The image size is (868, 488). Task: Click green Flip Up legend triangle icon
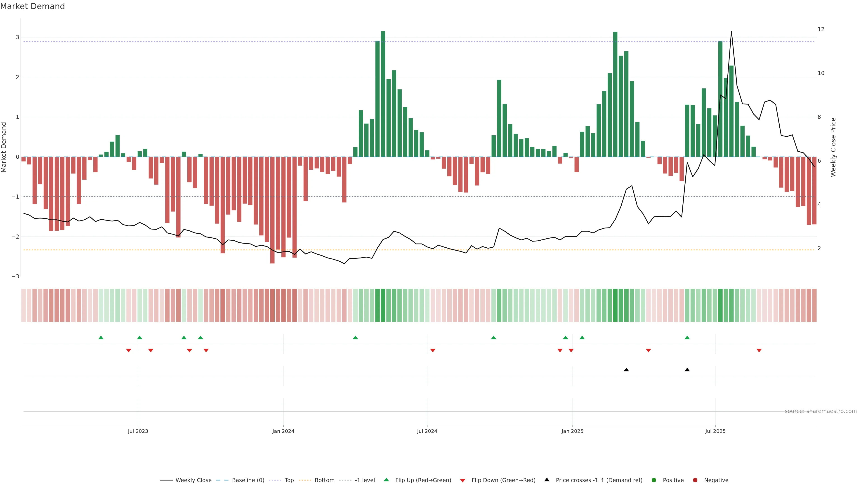click(387, 480)
